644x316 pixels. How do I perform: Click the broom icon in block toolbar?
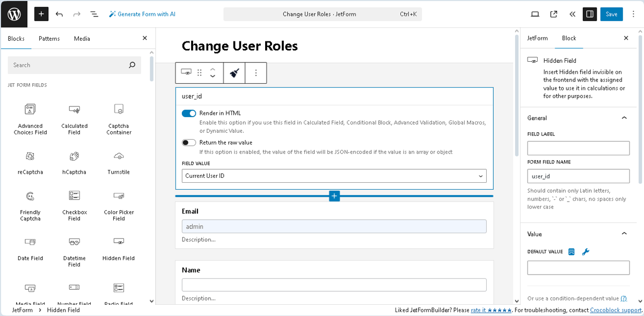pyautogui.click(x=234, y=73)
